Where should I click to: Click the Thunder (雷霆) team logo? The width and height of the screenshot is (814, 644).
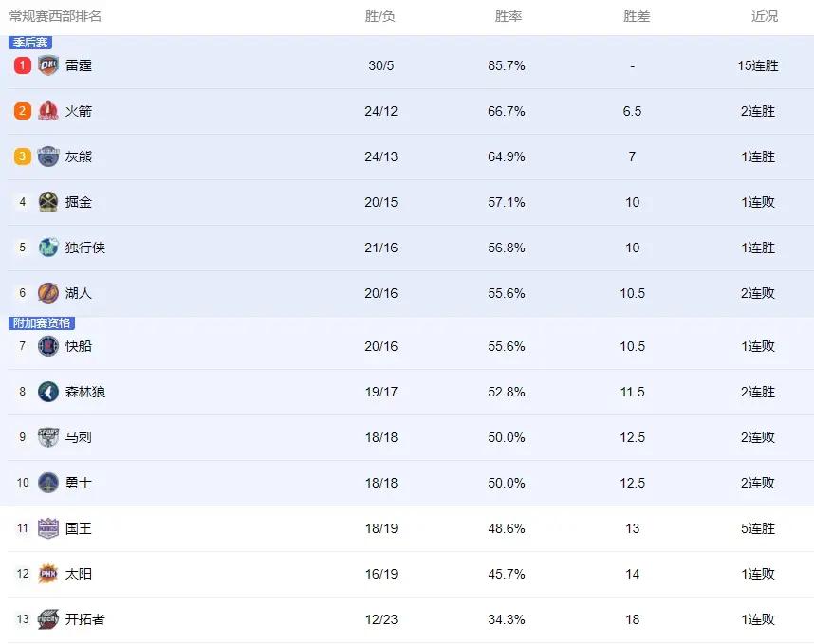(47, 65)
